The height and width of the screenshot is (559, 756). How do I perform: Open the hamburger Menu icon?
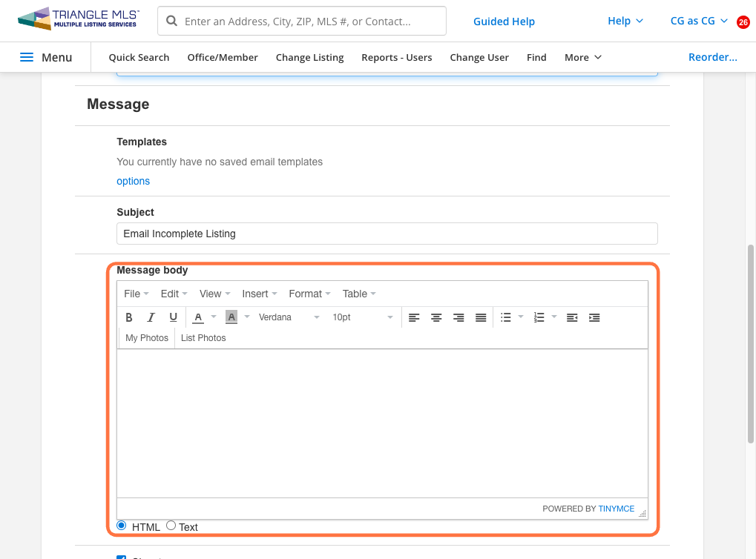click(27, 57)
